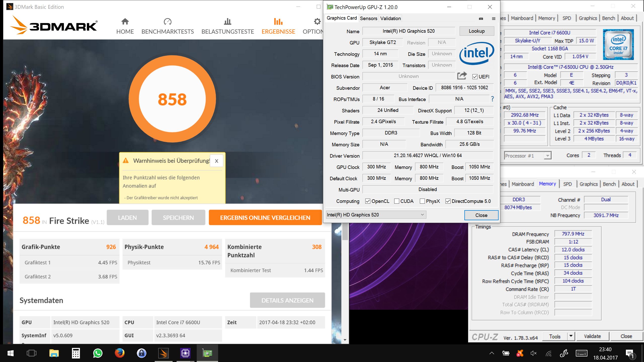The width and height of the screenshot is (644, 362).
Task: Click the Windows Start button
Action: 11,353
